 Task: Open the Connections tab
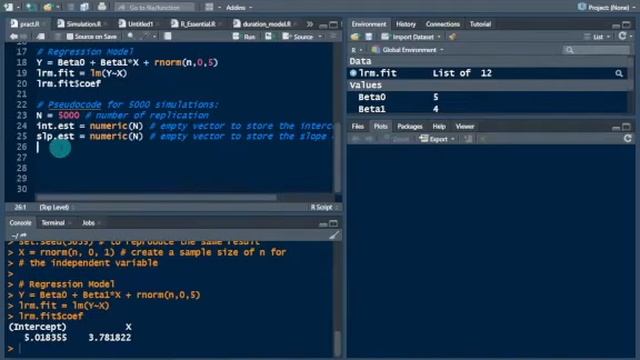(x=442, y=24)
